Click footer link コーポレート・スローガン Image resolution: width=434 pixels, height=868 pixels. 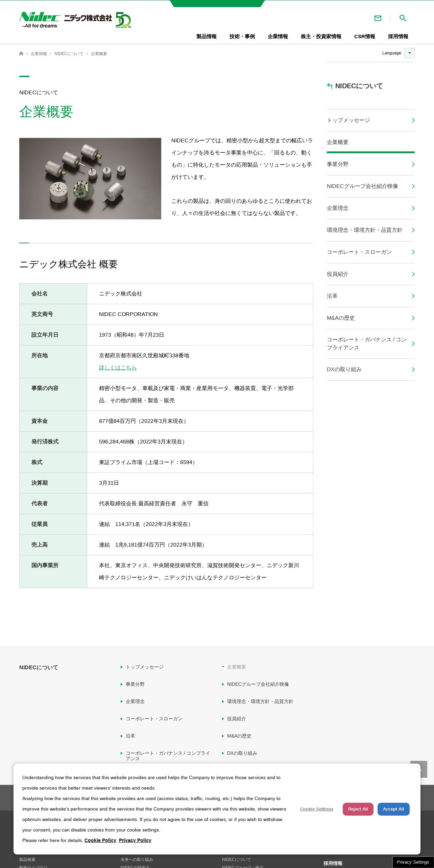(154, 719)
